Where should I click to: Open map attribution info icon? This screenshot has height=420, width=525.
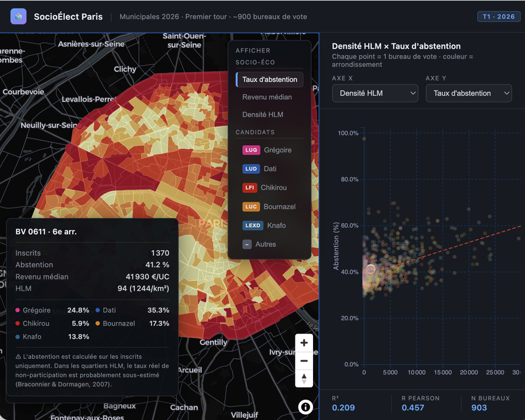[x=305, y=407]
